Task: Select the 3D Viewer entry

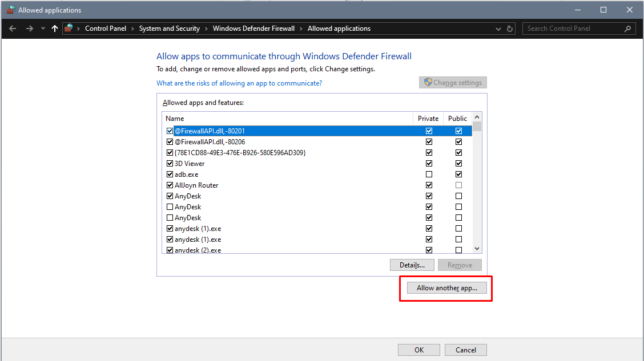Action: [x=317, y=163]
